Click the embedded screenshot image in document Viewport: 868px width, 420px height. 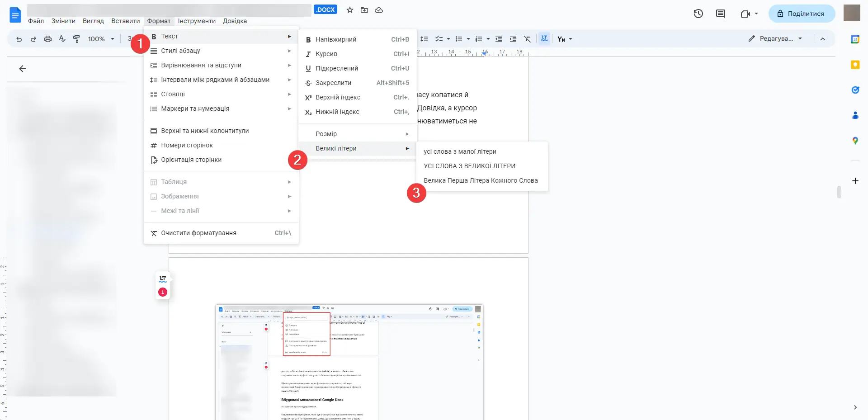(349, 362)
